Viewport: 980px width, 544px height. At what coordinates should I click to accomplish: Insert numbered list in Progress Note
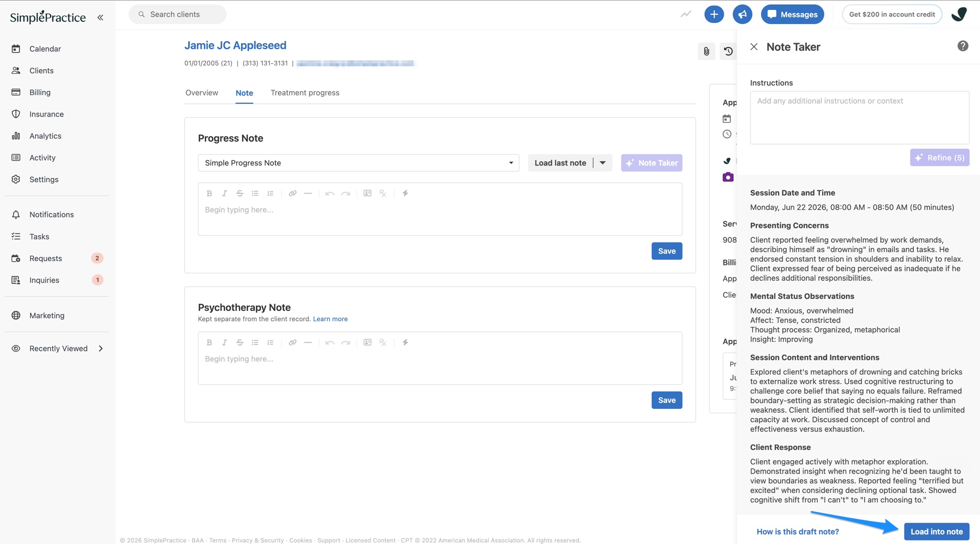point(270,193)
